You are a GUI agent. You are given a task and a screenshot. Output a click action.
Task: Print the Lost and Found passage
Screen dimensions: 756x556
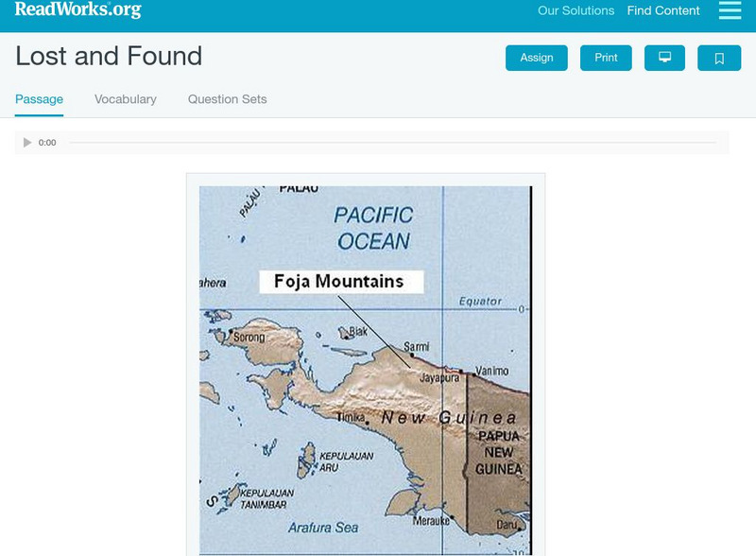[606, 58]
